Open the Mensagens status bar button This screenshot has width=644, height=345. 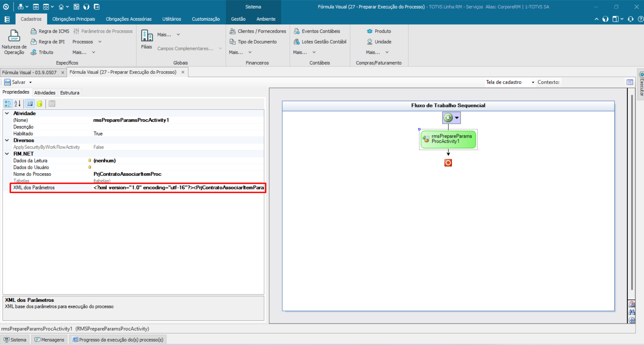pos(49,340)
